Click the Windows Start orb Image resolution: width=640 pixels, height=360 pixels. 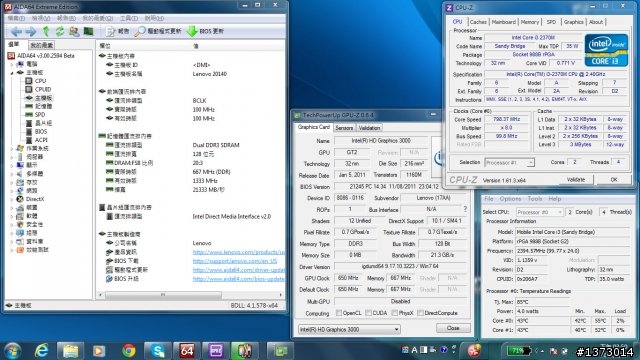point(12,351)
